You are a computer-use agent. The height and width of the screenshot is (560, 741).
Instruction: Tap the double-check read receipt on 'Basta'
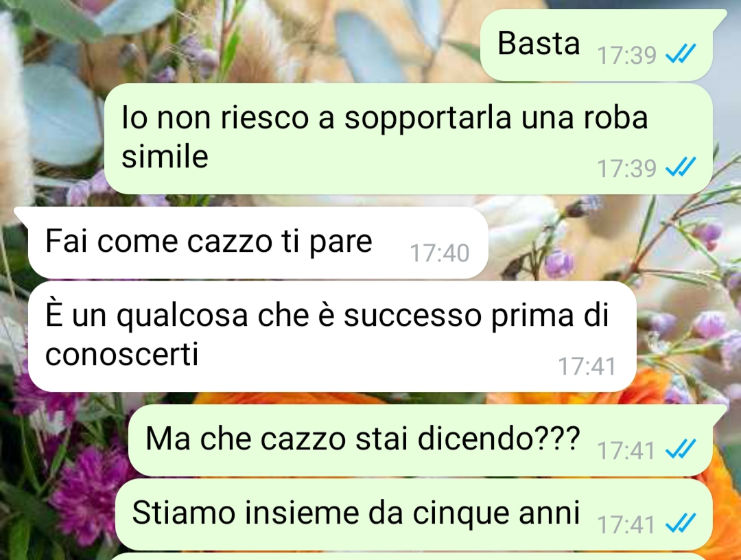[x=681, y=54]
